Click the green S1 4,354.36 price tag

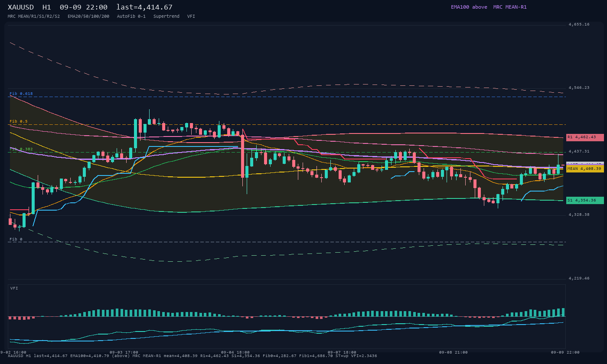pyautogui.click(x=585, y=201)
